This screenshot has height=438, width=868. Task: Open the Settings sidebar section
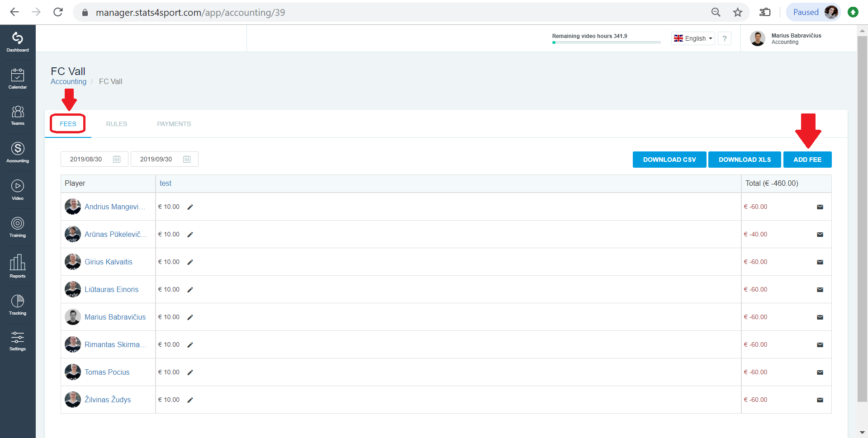point(18,341)
